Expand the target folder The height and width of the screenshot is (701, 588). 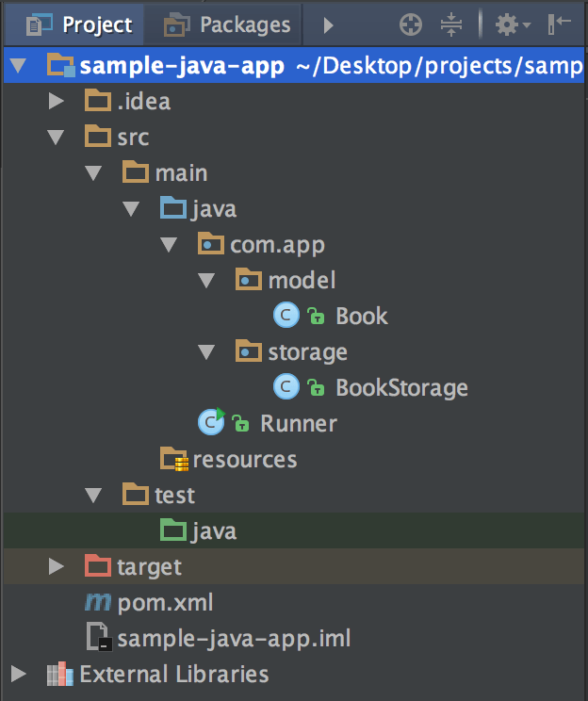point(56,566)
